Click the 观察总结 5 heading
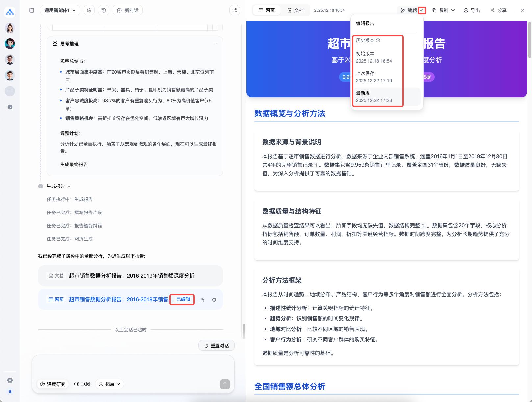Viewport: 532px width, 402px height. (x=72, y=61)
